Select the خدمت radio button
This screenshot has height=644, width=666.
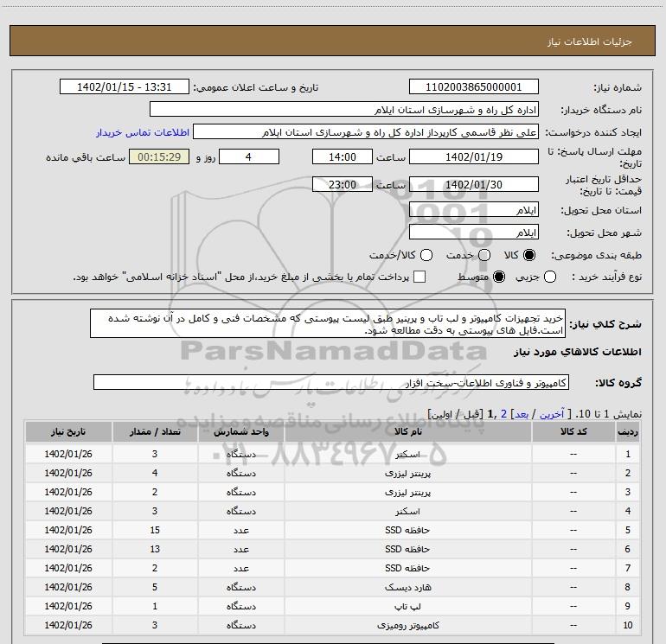tap(484, 255)
